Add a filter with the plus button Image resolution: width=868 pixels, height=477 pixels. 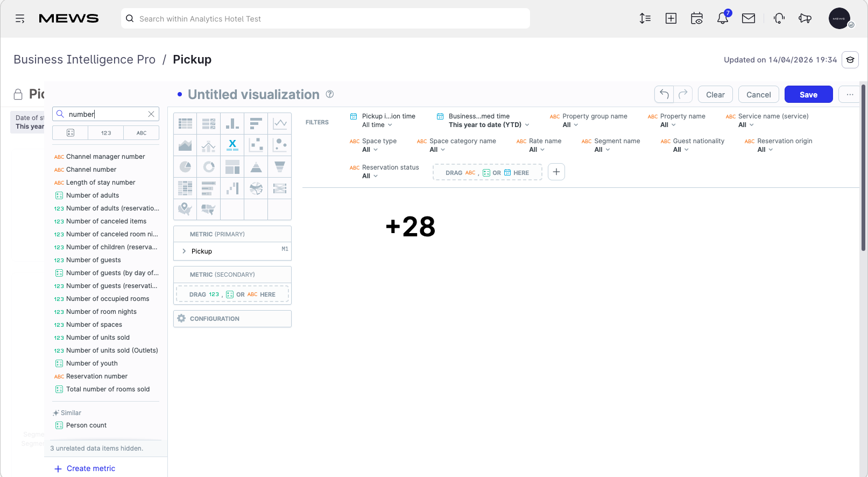click(x=556, y=172)
